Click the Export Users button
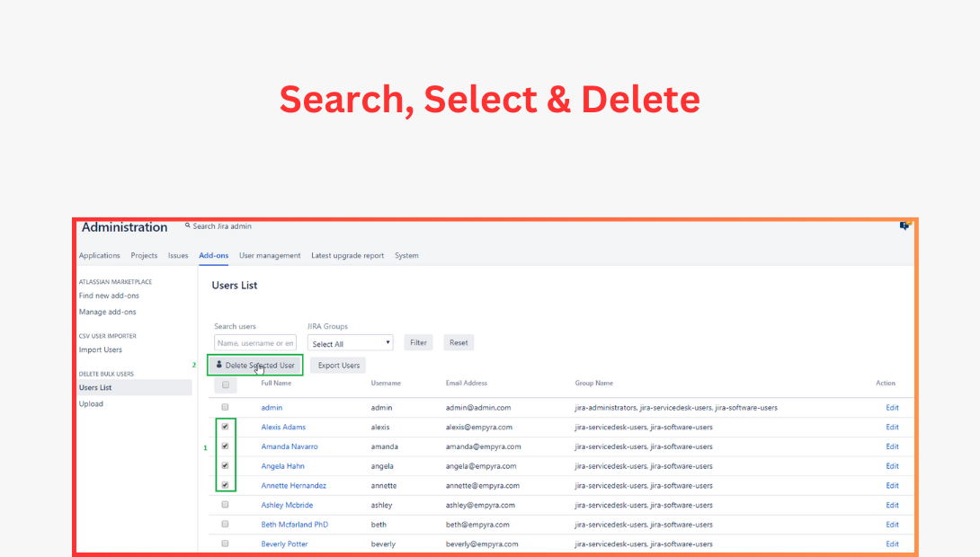Viewport: 980px width, 557px height. pos(338,366)
